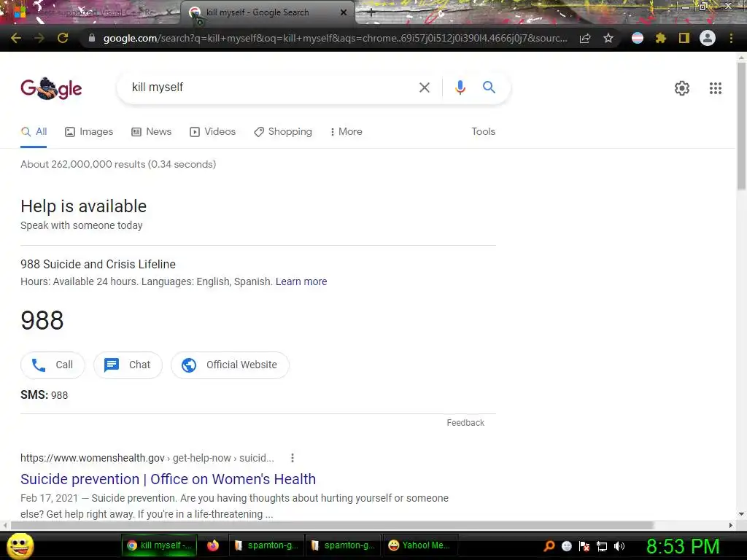Share this page using the share icon
The height and width of the screenshot is (560, 747).
tap(585, 38)
